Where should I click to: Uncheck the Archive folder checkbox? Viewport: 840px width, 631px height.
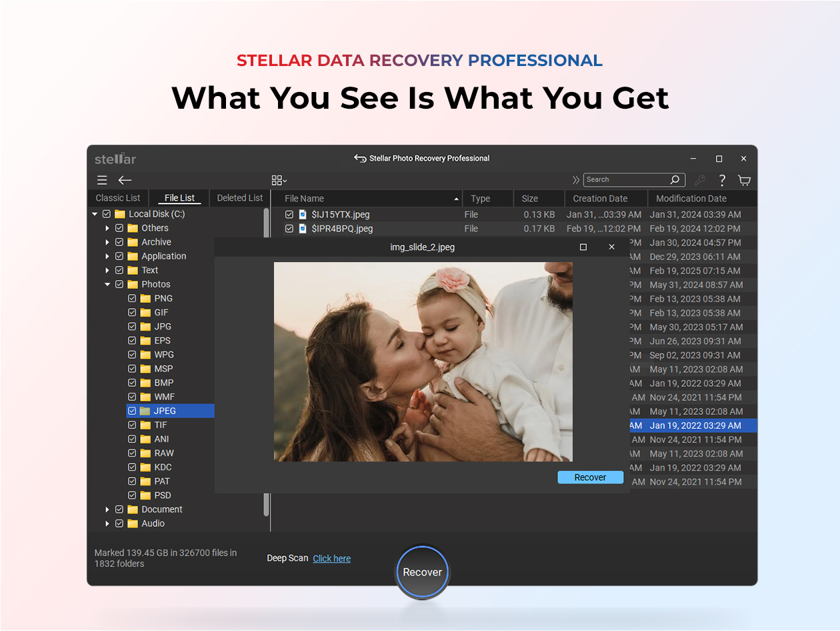119,242
